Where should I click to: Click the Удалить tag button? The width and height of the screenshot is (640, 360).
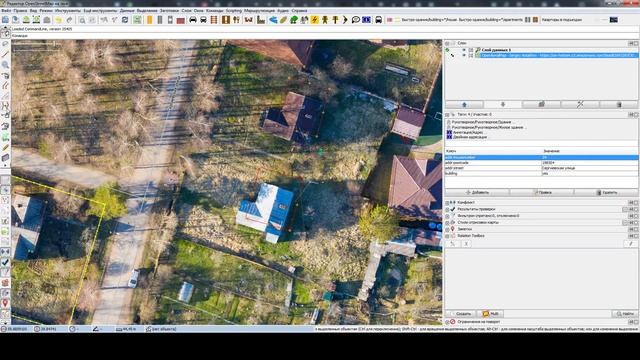coord(607,192)
